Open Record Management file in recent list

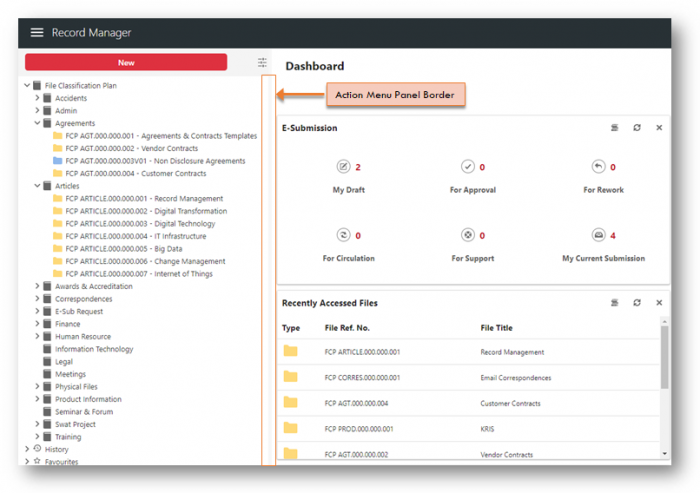(512, 352)
